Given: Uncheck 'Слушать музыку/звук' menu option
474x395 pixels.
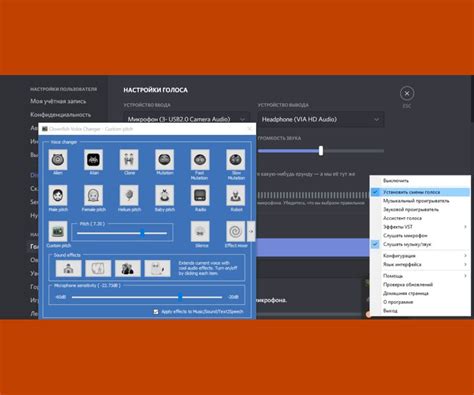Looking at the screenshot, I should point(420,244).
